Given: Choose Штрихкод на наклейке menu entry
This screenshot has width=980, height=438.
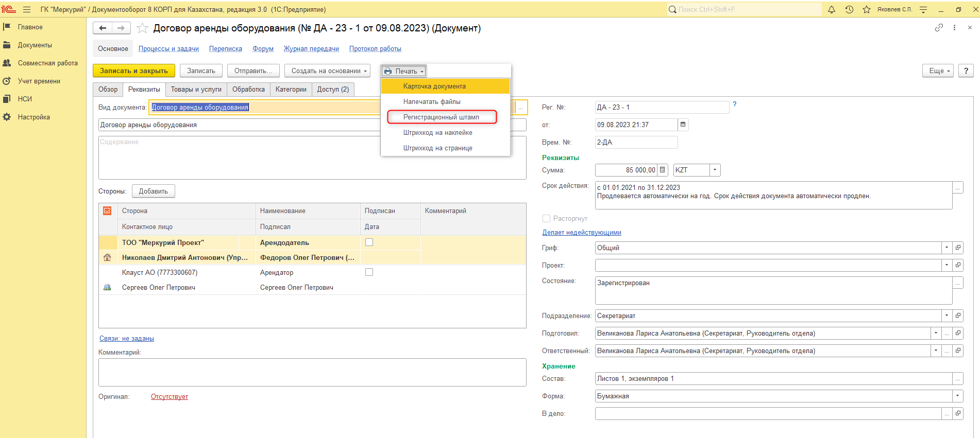Looking at the screenshot, I should pos(437,133).
